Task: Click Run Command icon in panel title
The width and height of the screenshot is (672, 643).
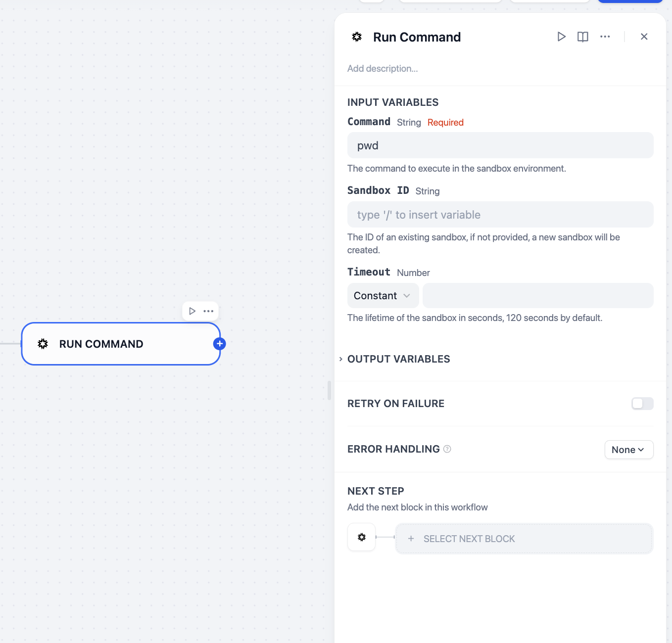Action: 357,37
